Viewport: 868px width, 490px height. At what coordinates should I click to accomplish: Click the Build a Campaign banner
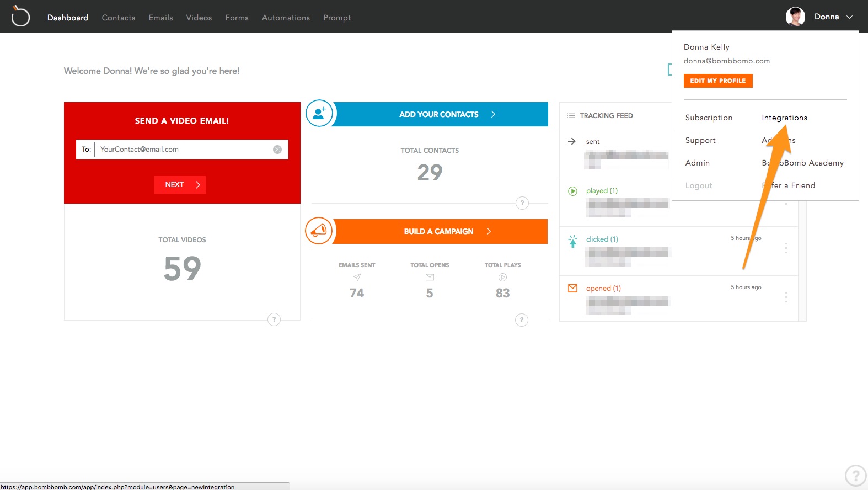tap(440, 231)
